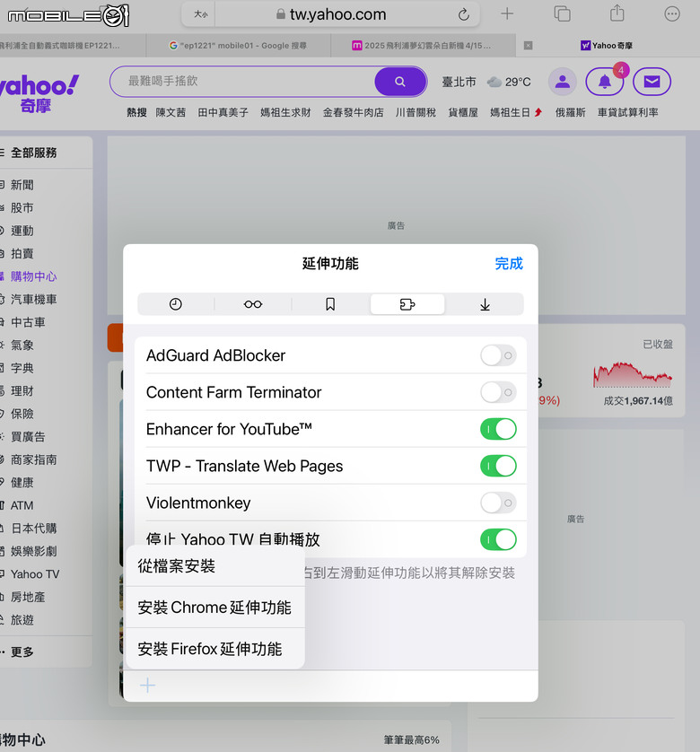Switch to the ep1221 Google 搜尋 tab
This screenshot has width=700, height=752.
[238, 46]
